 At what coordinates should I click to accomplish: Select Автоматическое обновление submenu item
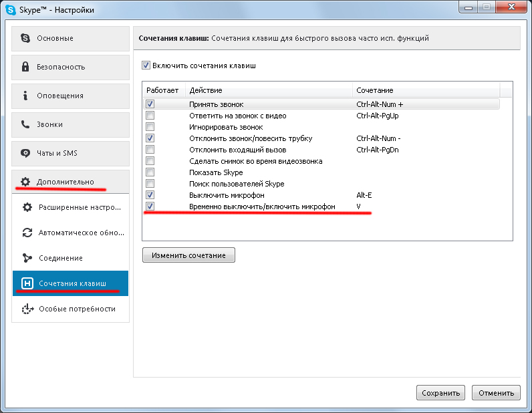71,233
